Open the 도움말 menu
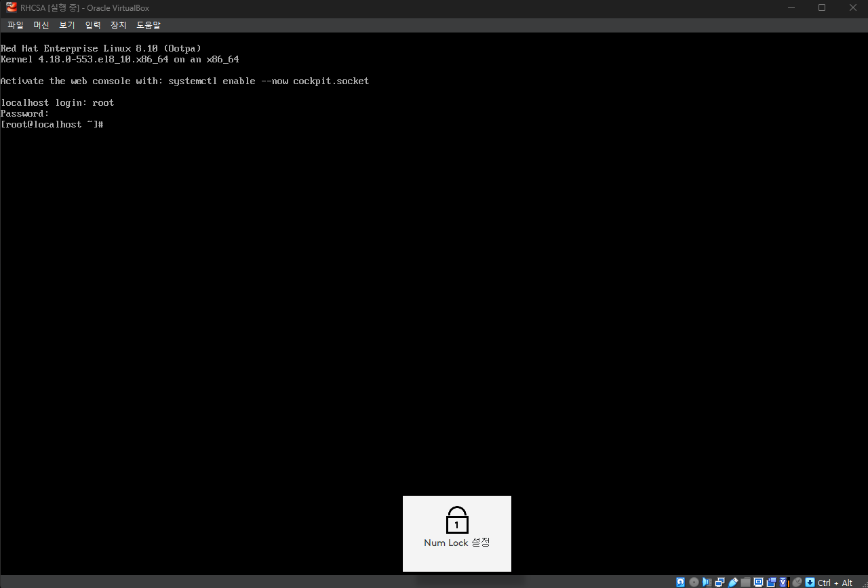The width and height of the screenshot is (868, 588). click(149, 25)
